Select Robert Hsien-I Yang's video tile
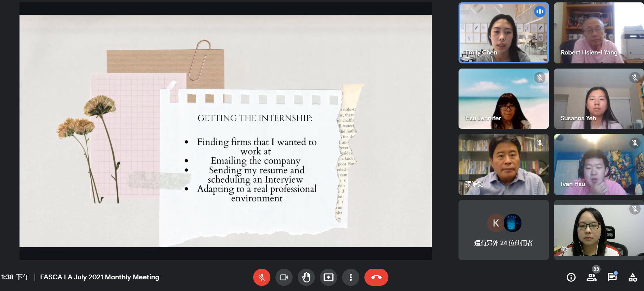 point(598,33)
